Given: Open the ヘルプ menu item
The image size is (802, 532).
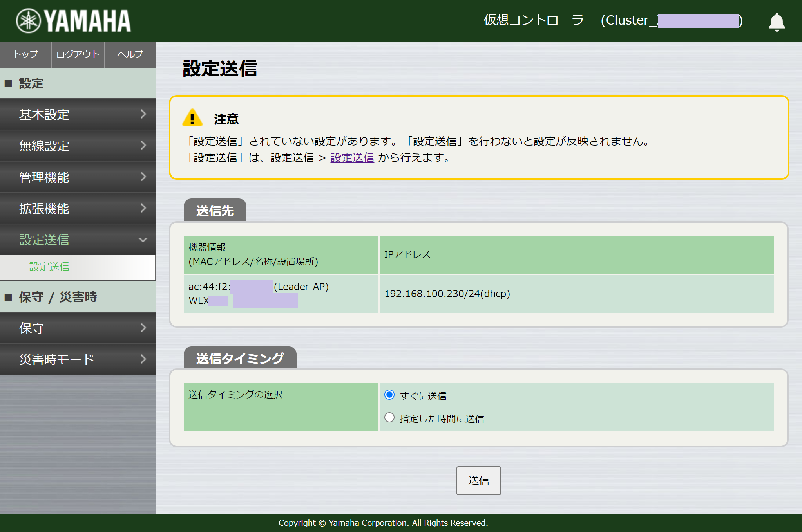Looking at the screenshot, I should [x=130, y=55].
